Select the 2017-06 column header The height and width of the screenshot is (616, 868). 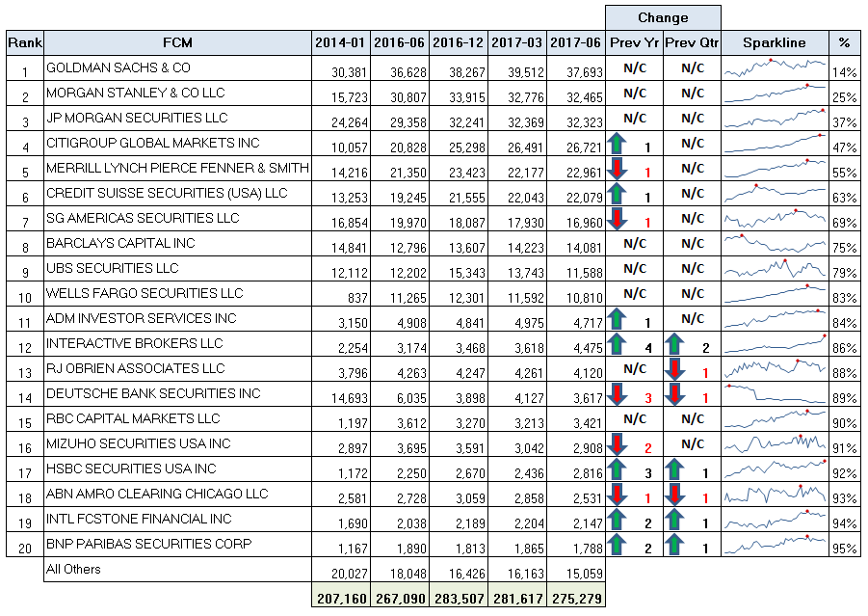tap(576, 42)
